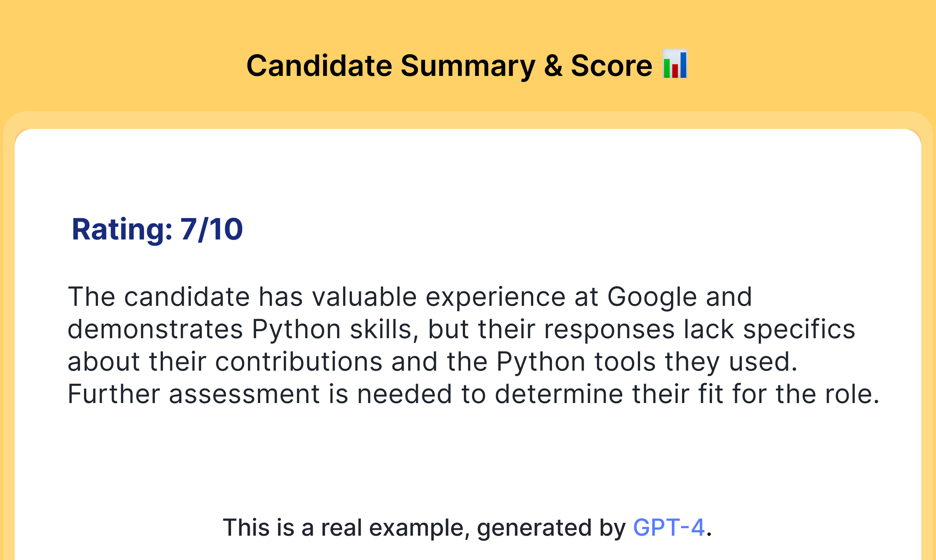The image size is (936, 560).
Task: Click the word "contributions" in the summary
Action: pyautogui.click(x=298, y=361)
